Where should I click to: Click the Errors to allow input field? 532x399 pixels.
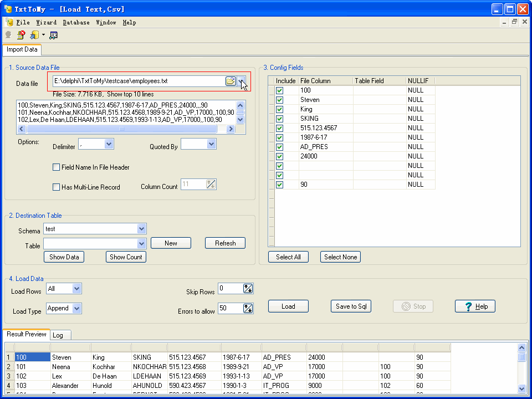[x=231, y=309]
